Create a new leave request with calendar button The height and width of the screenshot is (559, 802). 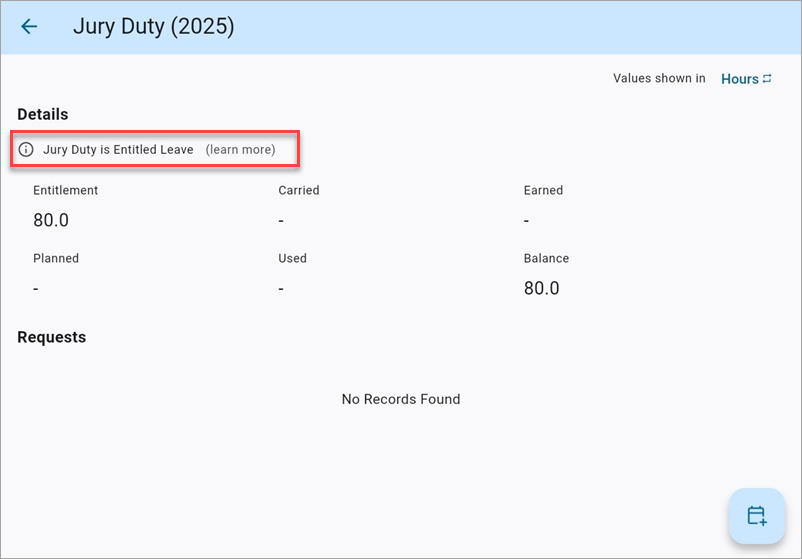pyautogui.click(x=756, y=516)
